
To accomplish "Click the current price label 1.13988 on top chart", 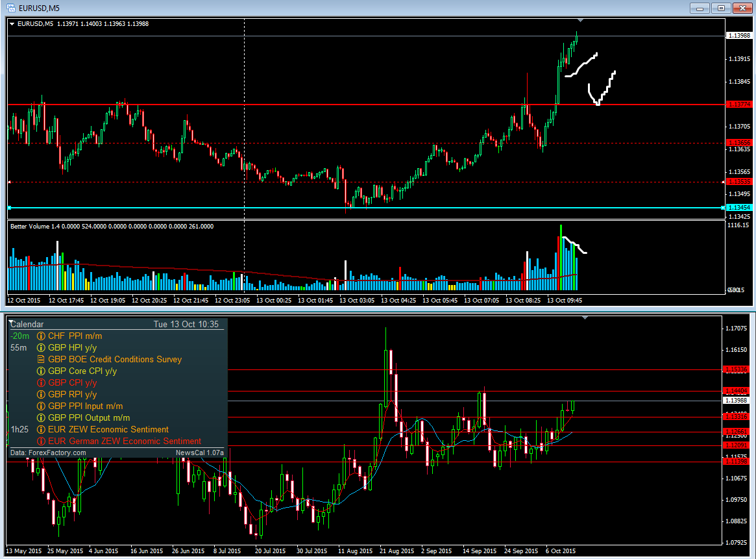I will (738, 36).
